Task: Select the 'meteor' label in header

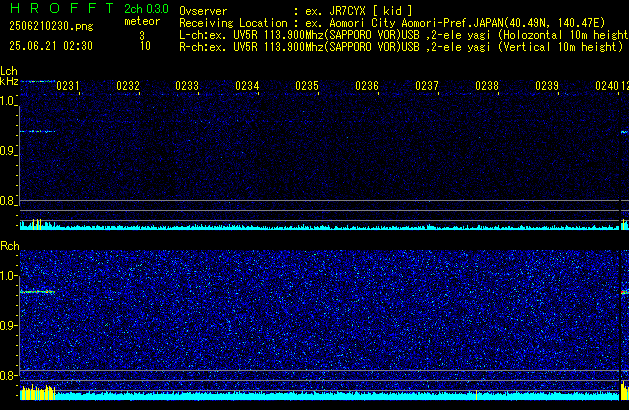Action: 142,21
